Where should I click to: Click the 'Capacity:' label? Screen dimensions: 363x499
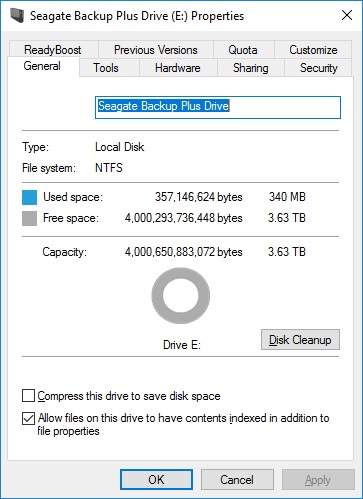(x=65, y=252)
